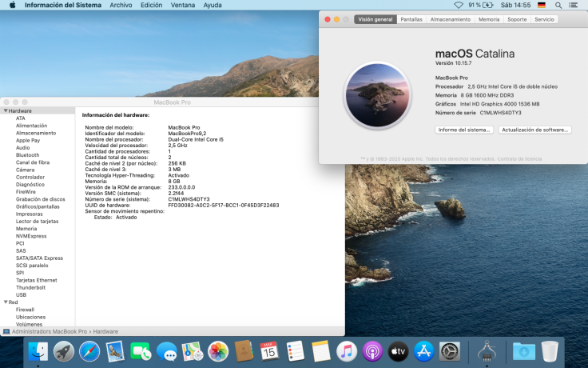Open Podcasts app in Dock

coord(372,351)
